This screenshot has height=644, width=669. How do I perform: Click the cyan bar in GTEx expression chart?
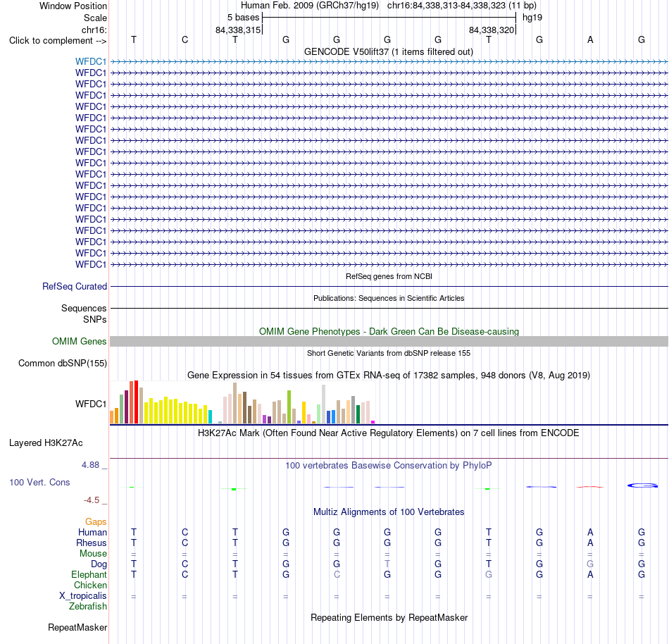(210, 416)
